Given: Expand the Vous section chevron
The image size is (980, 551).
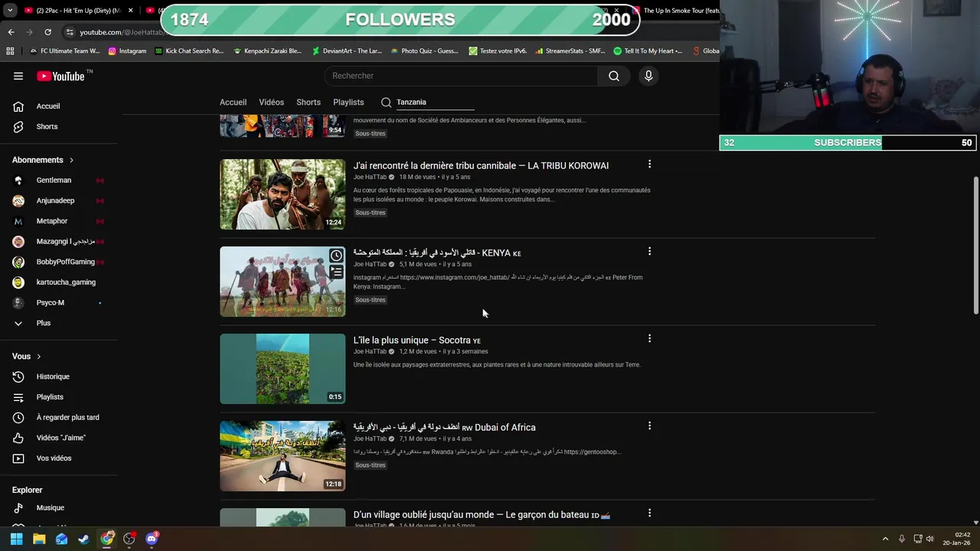Looking at the screenshot, I should (38, 357).
